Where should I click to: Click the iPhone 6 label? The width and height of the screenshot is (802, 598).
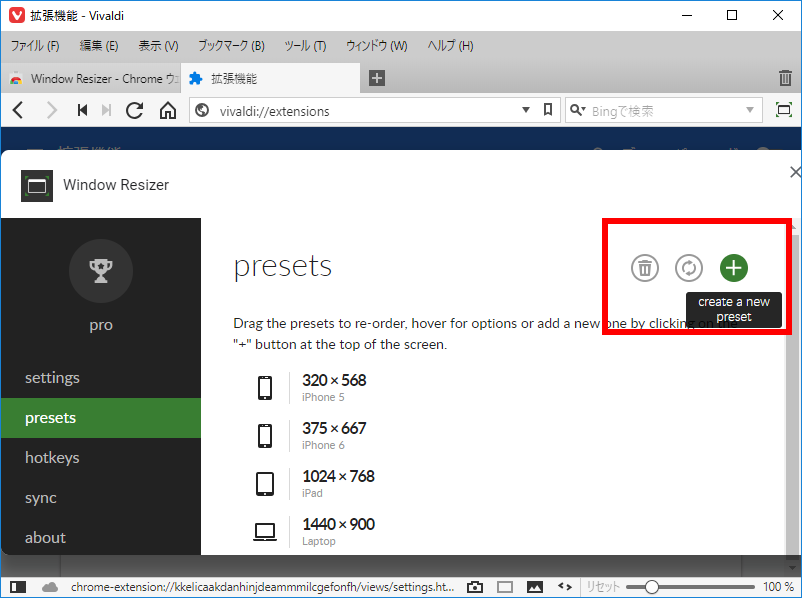click(x=323, y=446)
